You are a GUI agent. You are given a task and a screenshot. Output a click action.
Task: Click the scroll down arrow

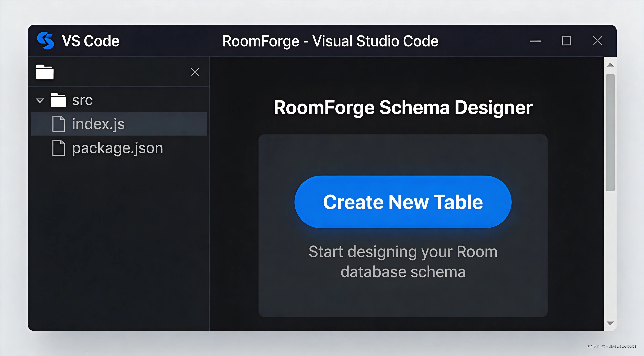610,323
